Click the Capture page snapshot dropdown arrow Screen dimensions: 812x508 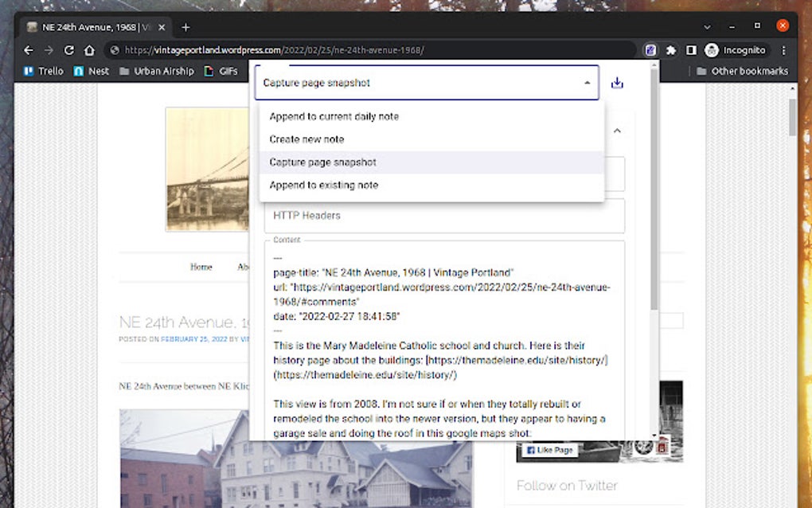[587, 83]
